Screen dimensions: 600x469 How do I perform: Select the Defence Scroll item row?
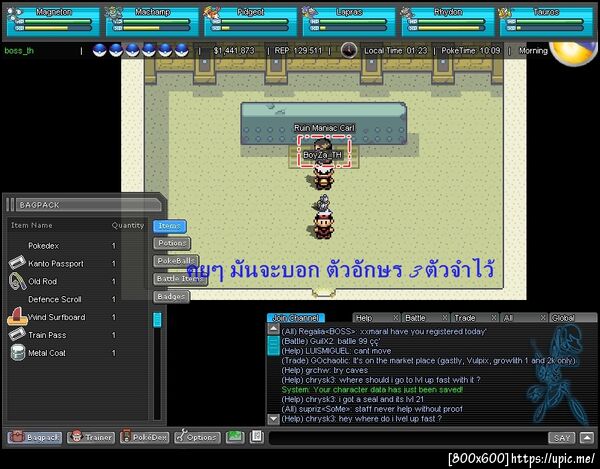click(77, 299)
